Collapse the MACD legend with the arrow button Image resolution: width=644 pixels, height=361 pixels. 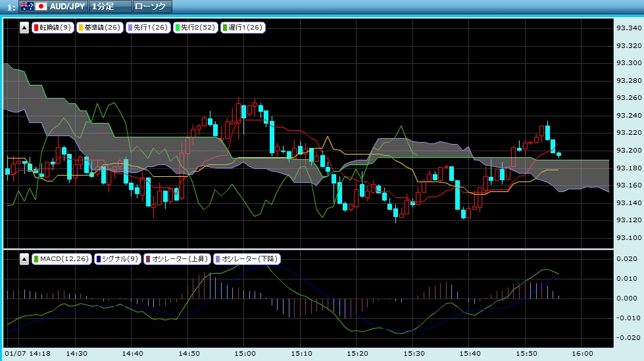24,259
